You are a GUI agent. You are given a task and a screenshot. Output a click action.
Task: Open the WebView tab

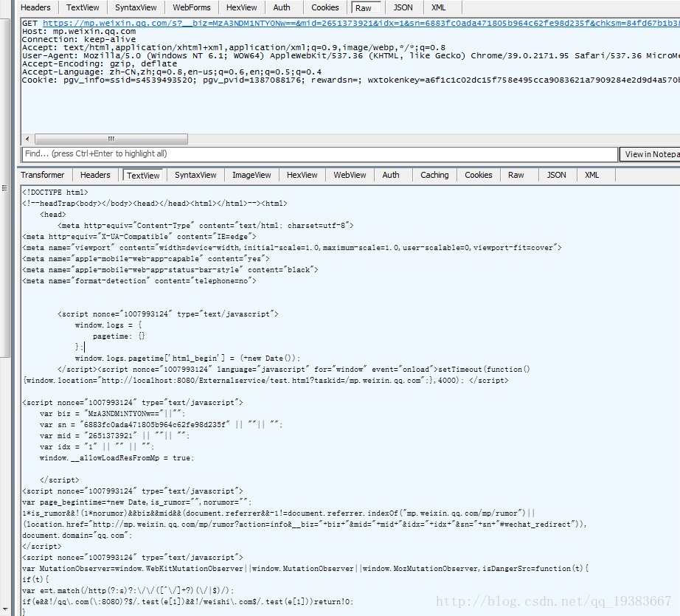pos(350,175)
